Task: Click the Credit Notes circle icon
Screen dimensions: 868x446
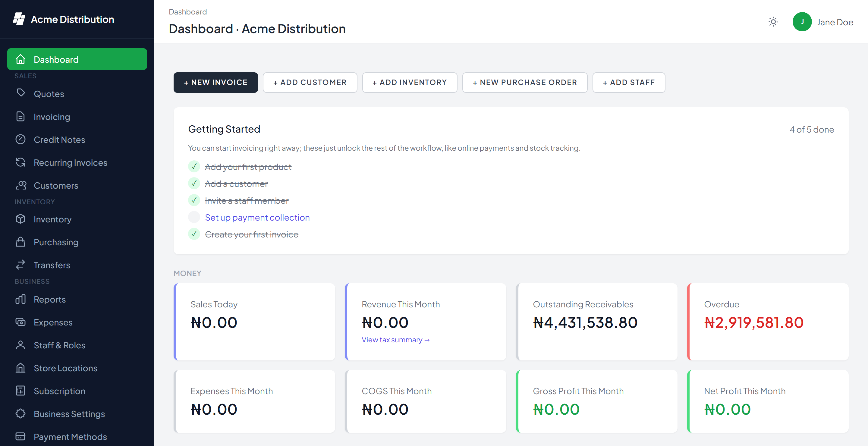Action: coord(20,140)
